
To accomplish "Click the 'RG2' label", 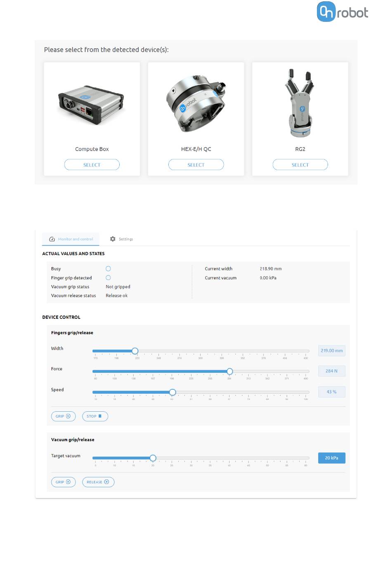I will (300, 149).
